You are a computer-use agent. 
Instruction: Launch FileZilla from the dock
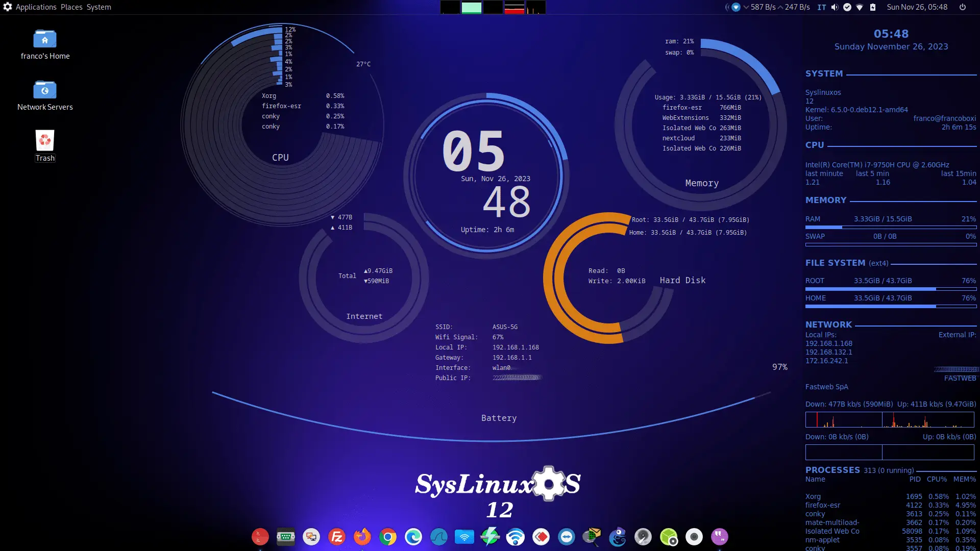click(x=336, y=537)
